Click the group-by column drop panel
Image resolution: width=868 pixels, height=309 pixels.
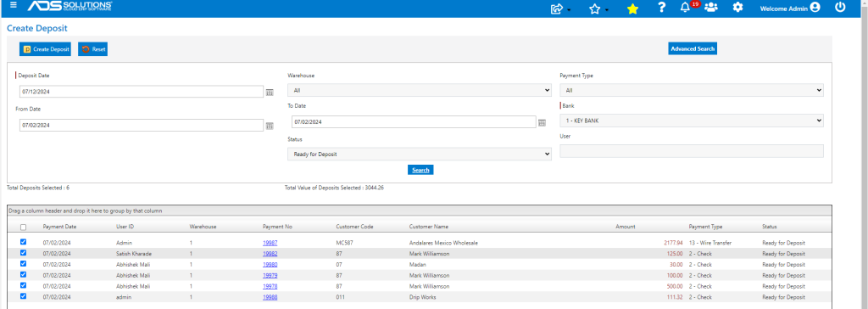pos(419,211)
